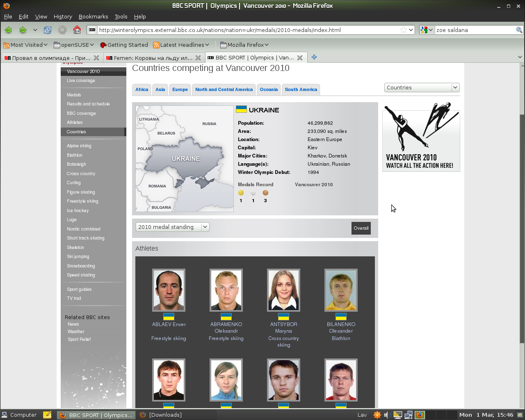Click ABLAEV Enver athlete photo
This screenshot has height=420, width=525.
pyautogui.click(x=169, y=290)
